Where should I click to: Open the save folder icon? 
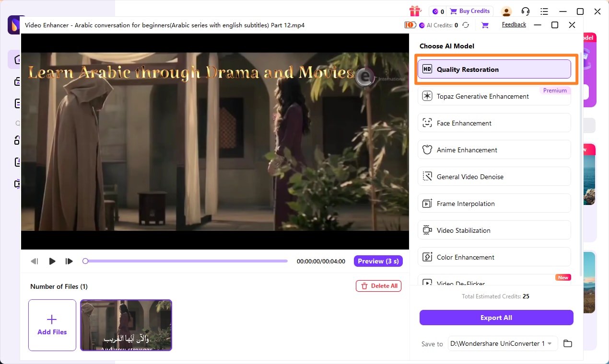[x=568, y=343]
